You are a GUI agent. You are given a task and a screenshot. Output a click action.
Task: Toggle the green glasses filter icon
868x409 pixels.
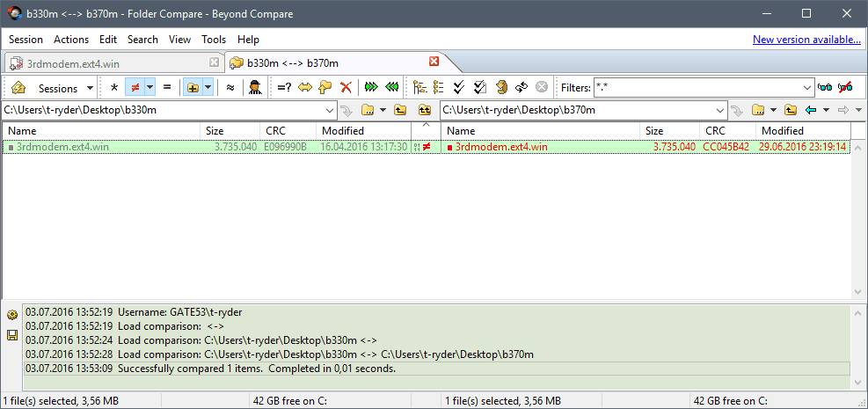point(825,87)
